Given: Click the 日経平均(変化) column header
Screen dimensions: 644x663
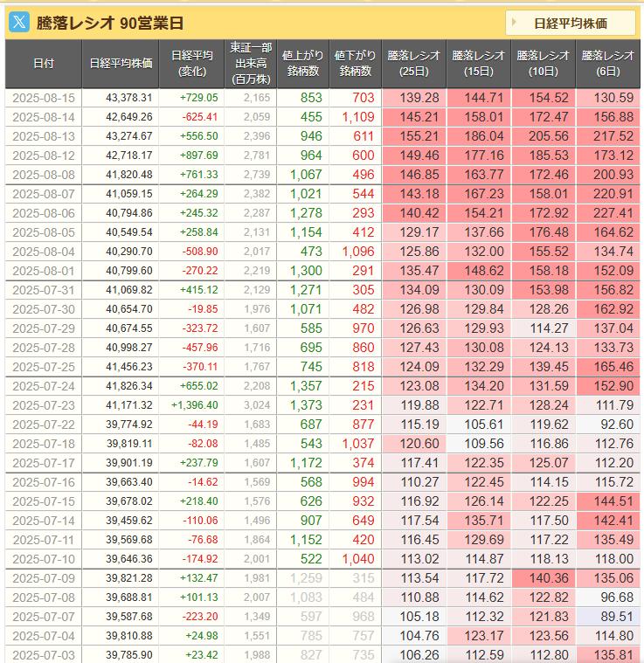Looking at the screenshot, I should click(191, 63).
